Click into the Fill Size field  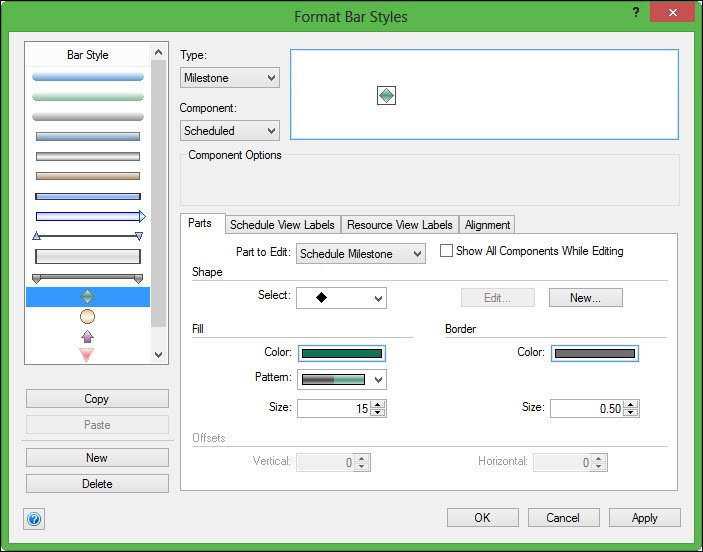coord(334,408)
